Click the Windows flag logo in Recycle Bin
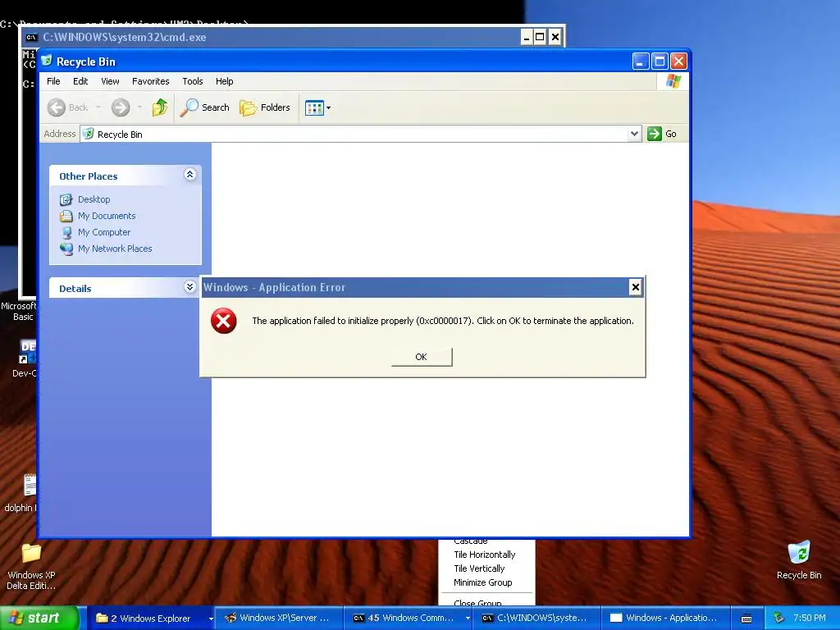 [673, 81]
